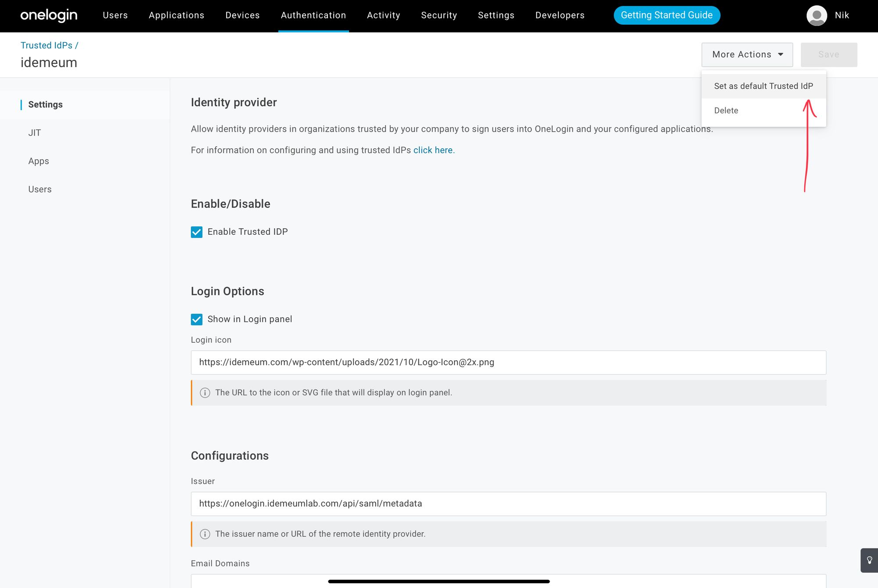Viewport: 878px width, 588px height.
Task: Click the Identity provider heading
Action: click(x=234, y=102)
